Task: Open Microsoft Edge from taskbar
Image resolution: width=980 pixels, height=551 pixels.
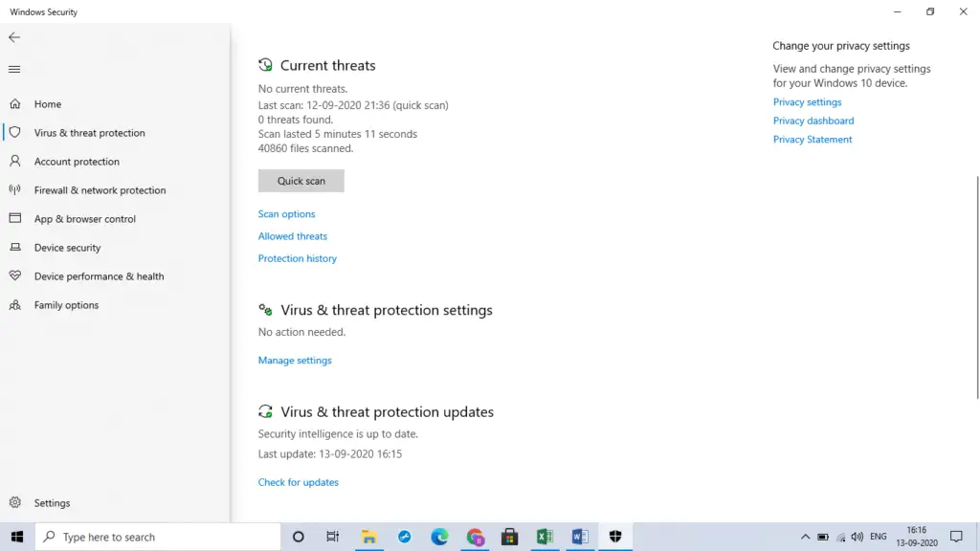Action: (x=439, y=537)
